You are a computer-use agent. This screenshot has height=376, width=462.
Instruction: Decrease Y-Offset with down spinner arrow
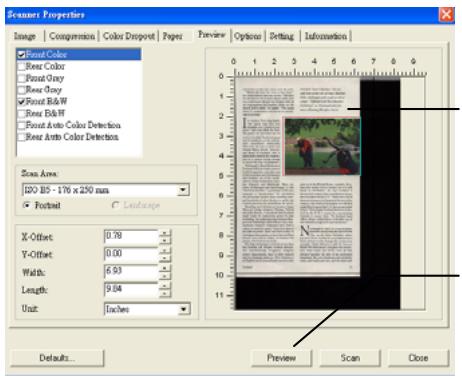click(165, 258)
